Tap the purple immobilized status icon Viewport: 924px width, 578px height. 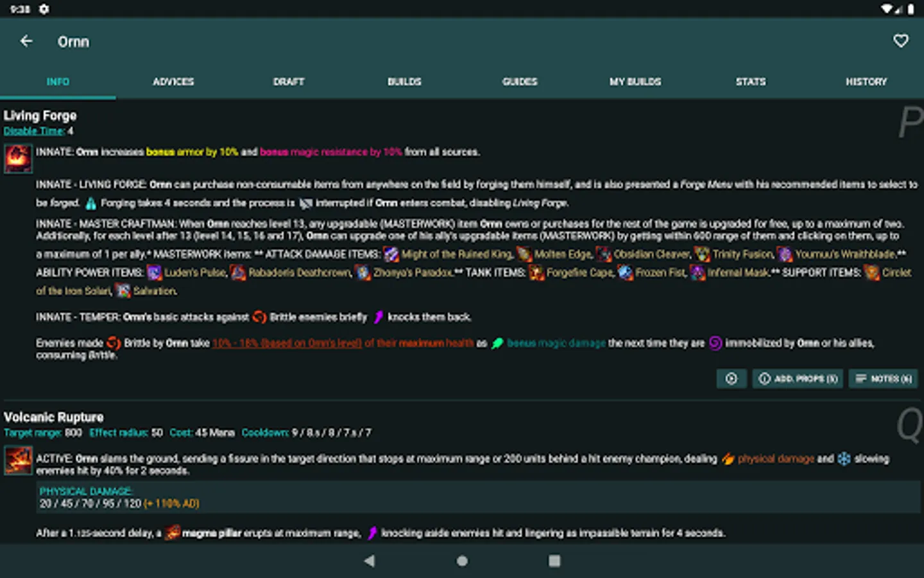pos(715,343)
